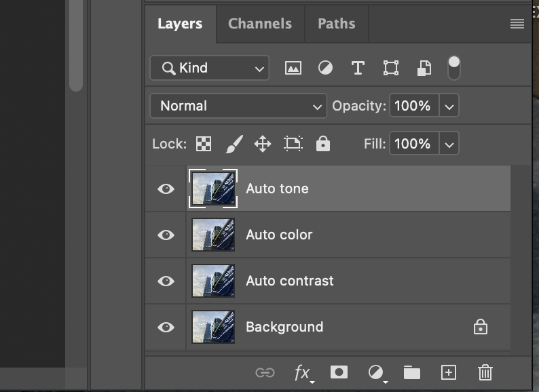Click the link layers icon
The height and width of the screenshot is (392, 539).
tap(265, 373)
